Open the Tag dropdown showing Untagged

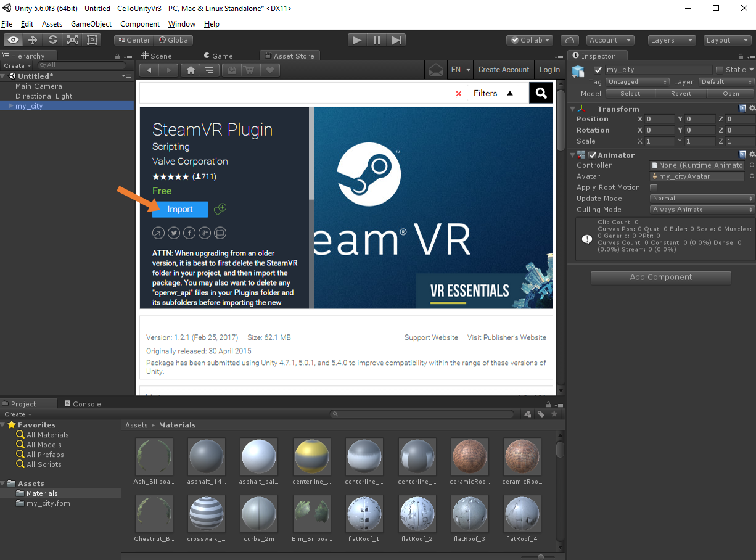[637, 82]
